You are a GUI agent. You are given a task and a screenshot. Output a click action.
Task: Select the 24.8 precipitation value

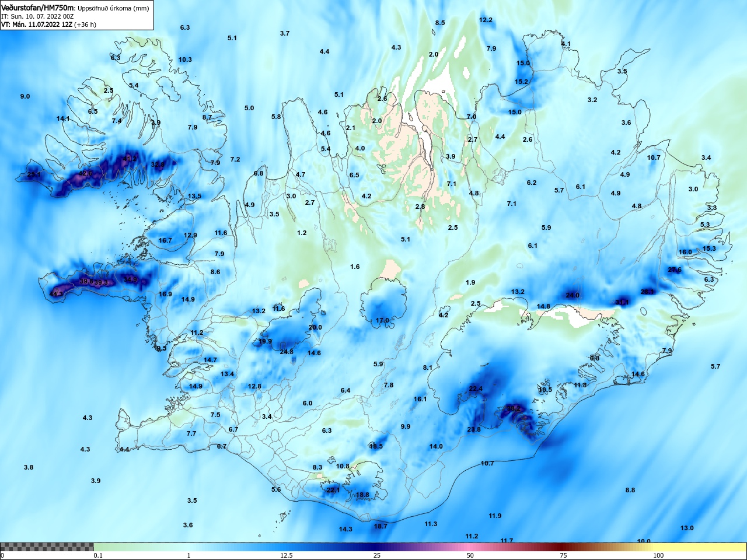(x=287, y=352)
